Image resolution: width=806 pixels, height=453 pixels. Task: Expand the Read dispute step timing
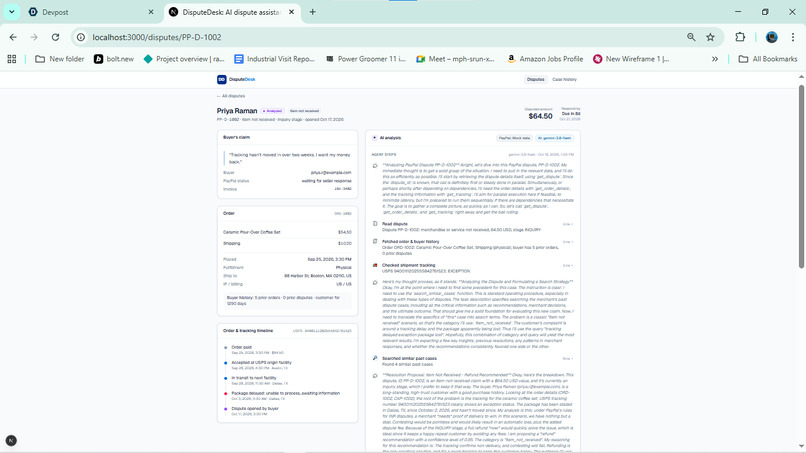click(567, 224)
